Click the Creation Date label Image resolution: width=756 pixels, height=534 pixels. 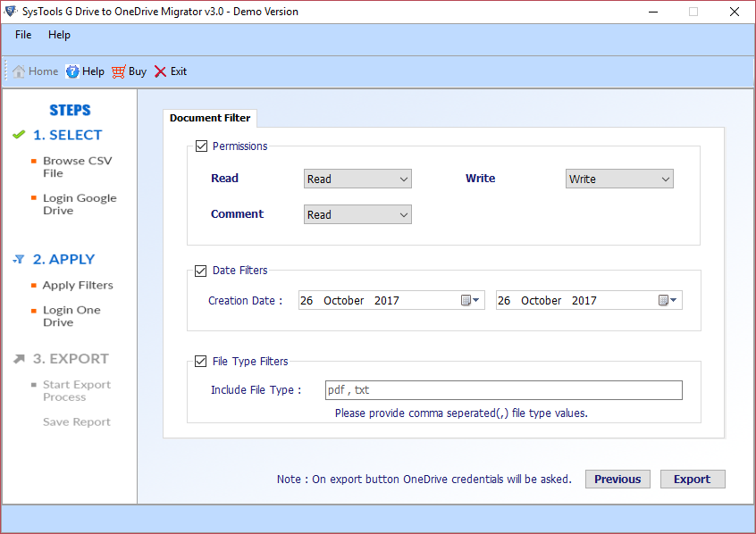(245, 301)
